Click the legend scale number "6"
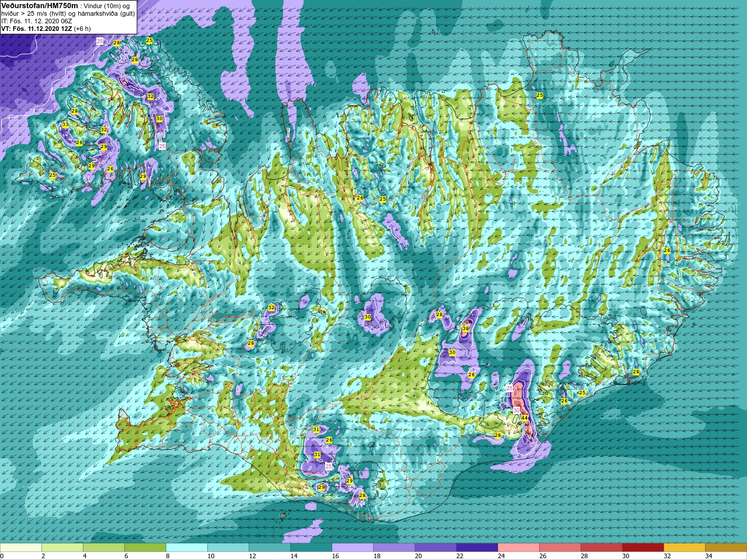The image size is (747, 560). (125, 556)
